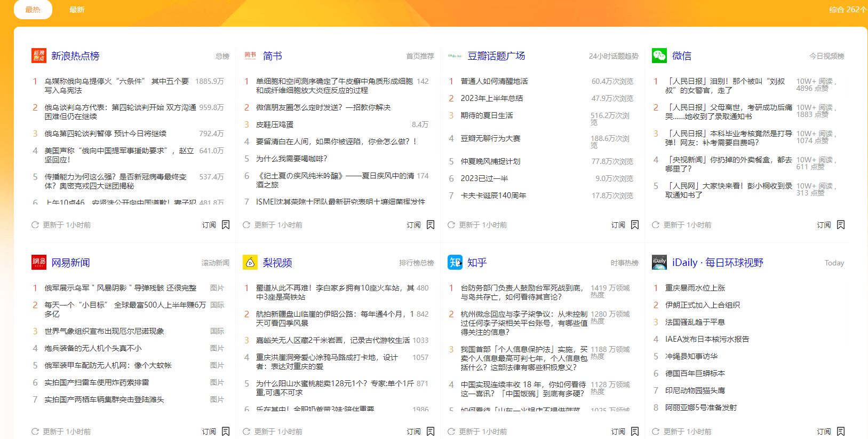
Task: Click refresh icon in 梨视频 card
Action: coord(246,432)
